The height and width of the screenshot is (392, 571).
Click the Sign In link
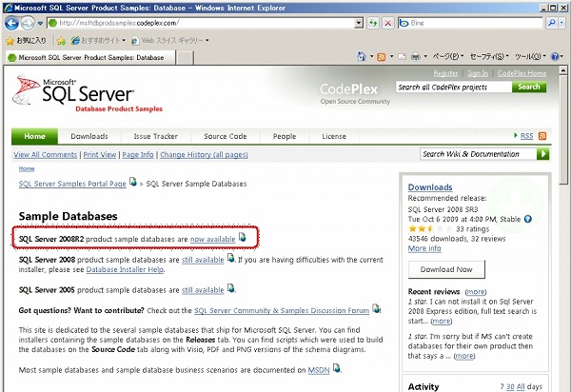[x=478, y=73]
